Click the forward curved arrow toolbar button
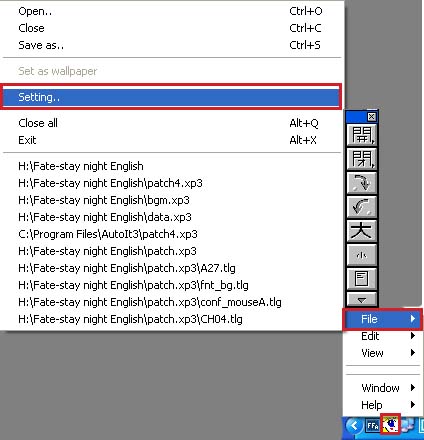Viewport: 424px width, 440px height. click(362, 182)
